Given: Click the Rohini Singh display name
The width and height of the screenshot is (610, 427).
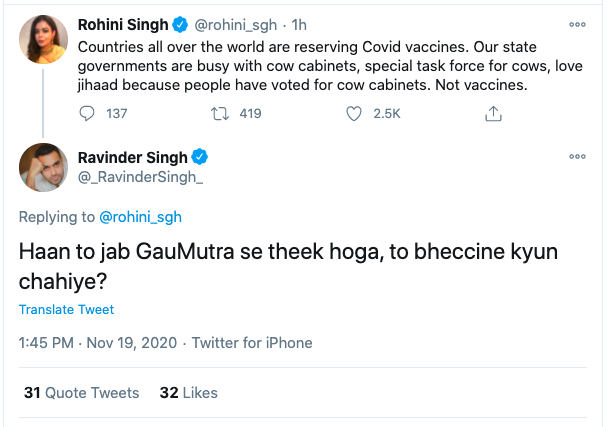Looking at the screenshot, I should click(x=121, y=23).
